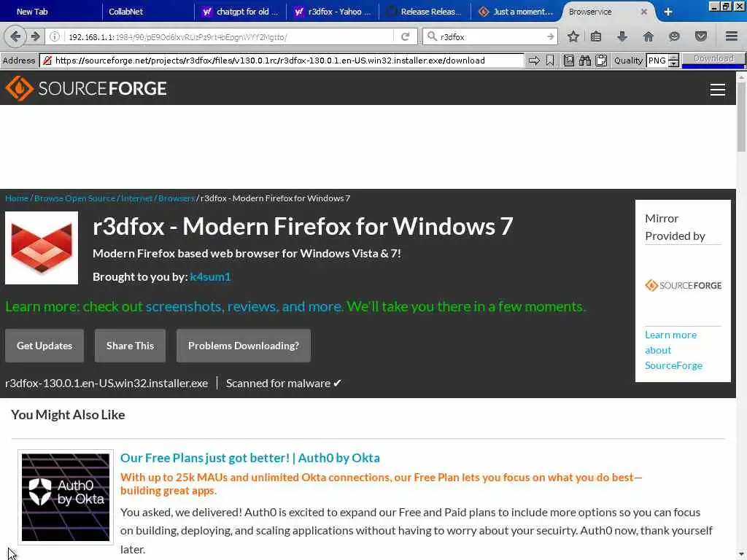The height and width of the screenshot is (560, 747).
Task: Click the crossed-out lock security icon
Action: point(47,61)
